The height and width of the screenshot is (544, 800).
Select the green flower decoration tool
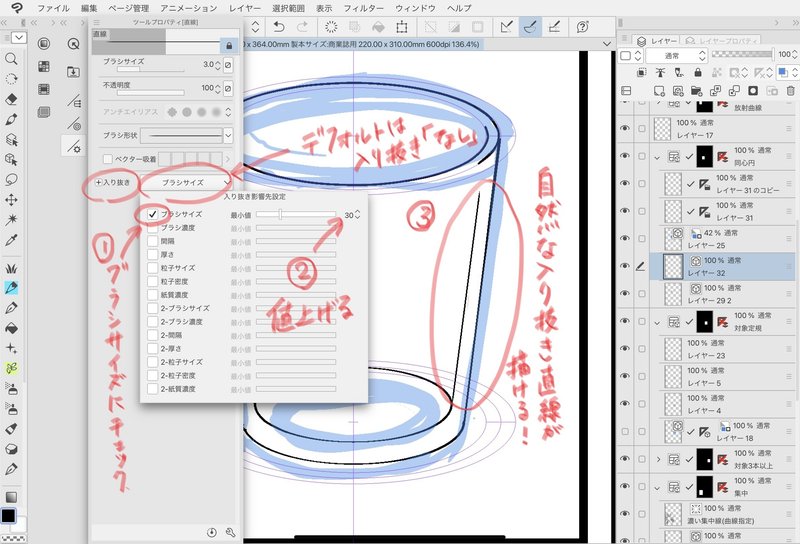click(x=11, y=368)
